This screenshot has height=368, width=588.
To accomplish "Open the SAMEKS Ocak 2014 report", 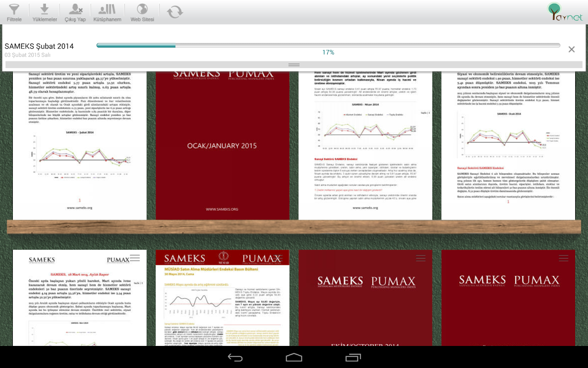I will (x=508, y=145).
